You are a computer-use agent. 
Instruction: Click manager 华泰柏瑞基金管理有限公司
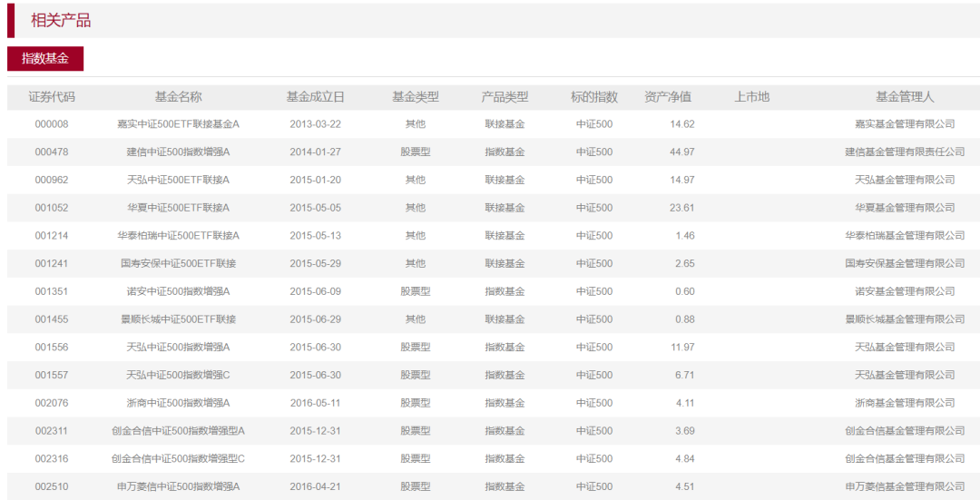tap(905, 236)
